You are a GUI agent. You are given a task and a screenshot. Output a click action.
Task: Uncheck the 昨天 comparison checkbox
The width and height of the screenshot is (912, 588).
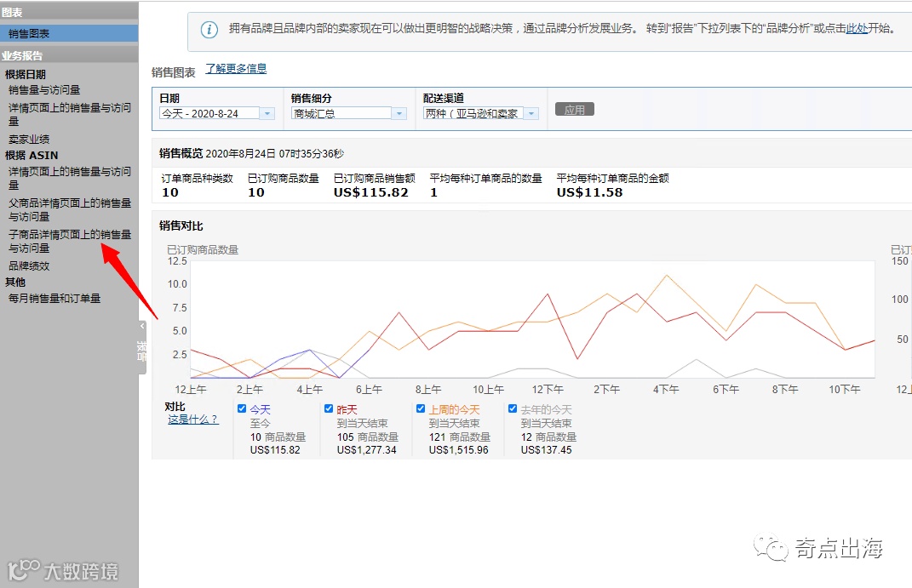329,408
